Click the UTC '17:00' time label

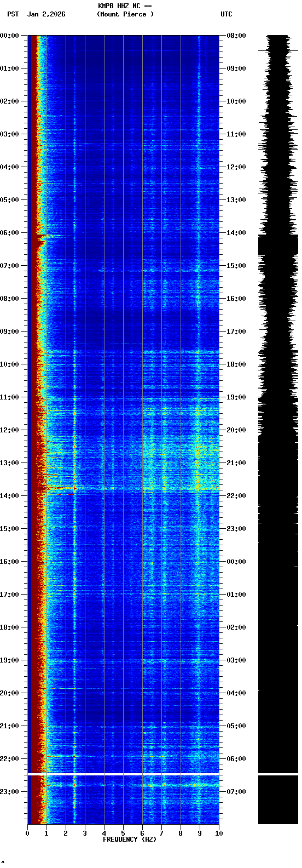[x=236, y=332]
